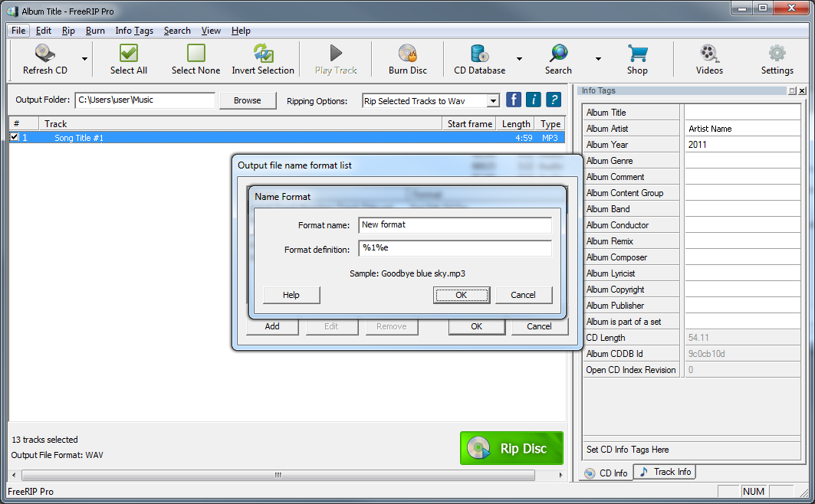
Task: Click the Album Year '2011' value
Action: tap(742, 144)
